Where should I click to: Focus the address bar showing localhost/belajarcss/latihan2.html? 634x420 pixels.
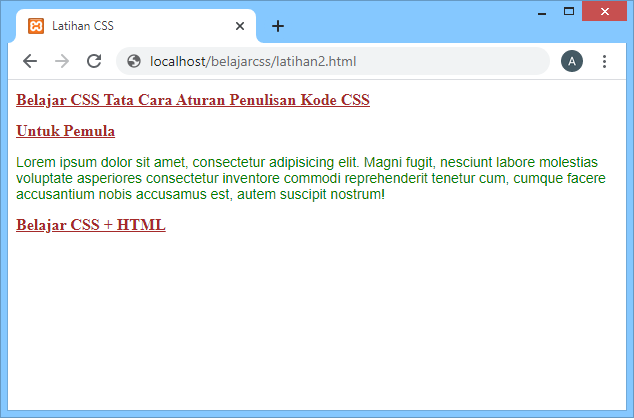pyautogui.click(x=300, y=61)
